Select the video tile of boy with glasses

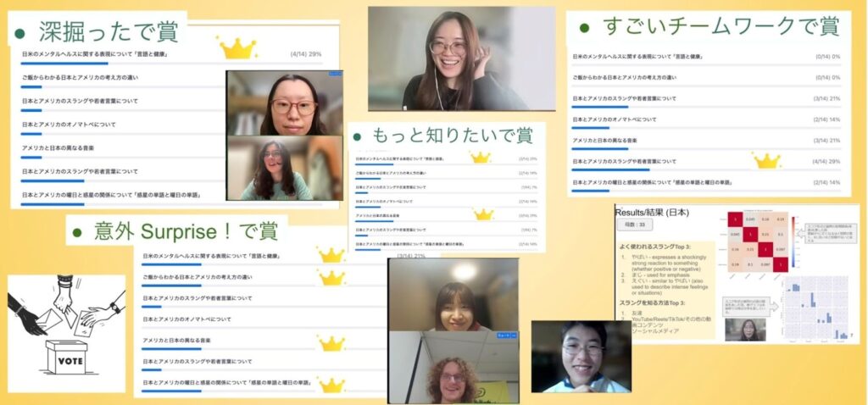[x=581, y=356]
